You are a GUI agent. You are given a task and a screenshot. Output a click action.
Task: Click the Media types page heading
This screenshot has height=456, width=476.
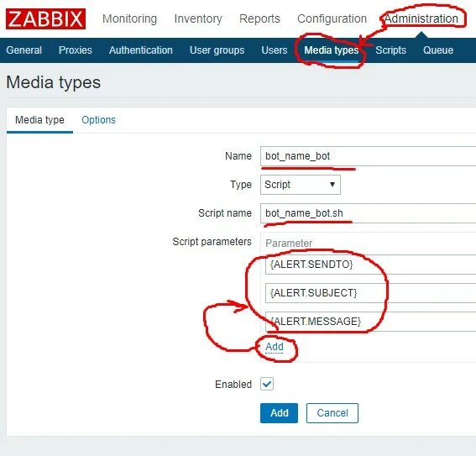[54, 82]
